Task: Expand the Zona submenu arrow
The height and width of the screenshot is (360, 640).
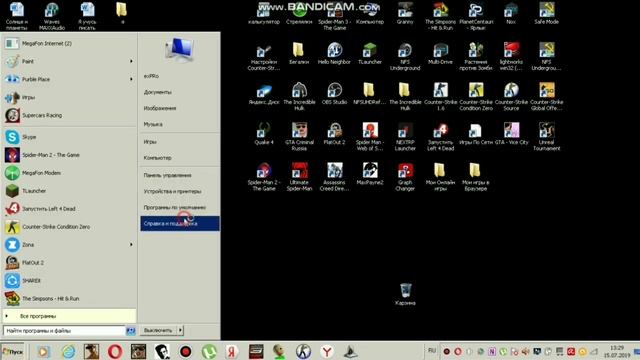Action: pyautogui.click(x=131, y=245)
